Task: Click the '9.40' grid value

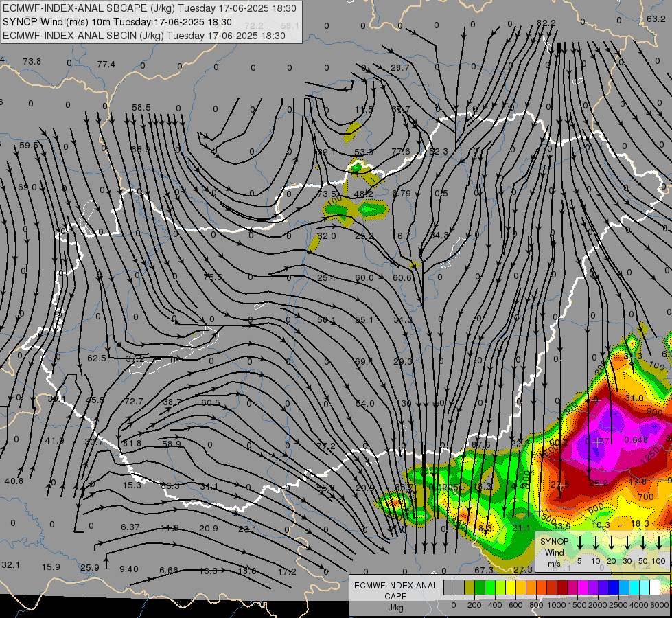Action: click(128, 569)
